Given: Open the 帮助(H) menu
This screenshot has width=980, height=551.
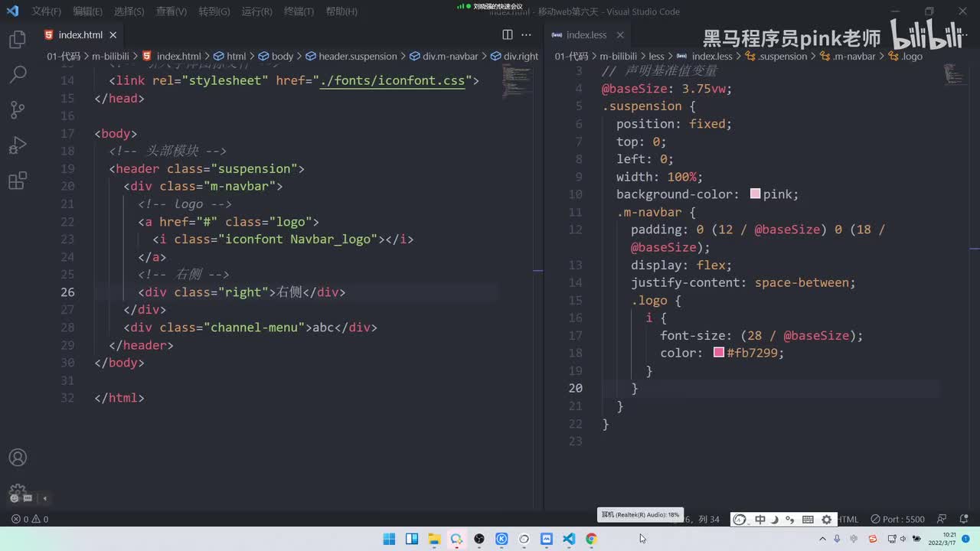Looking at the screenshot, I should [341, 11].
